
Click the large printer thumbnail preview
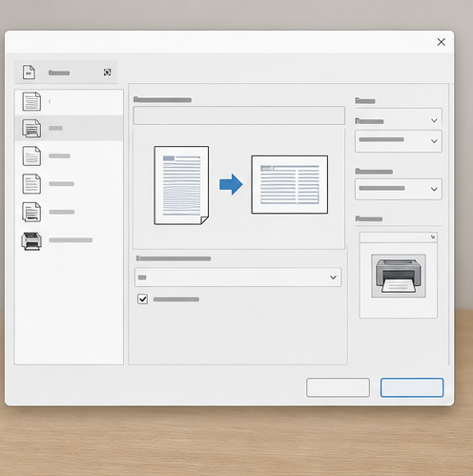[x=399, y=276]
